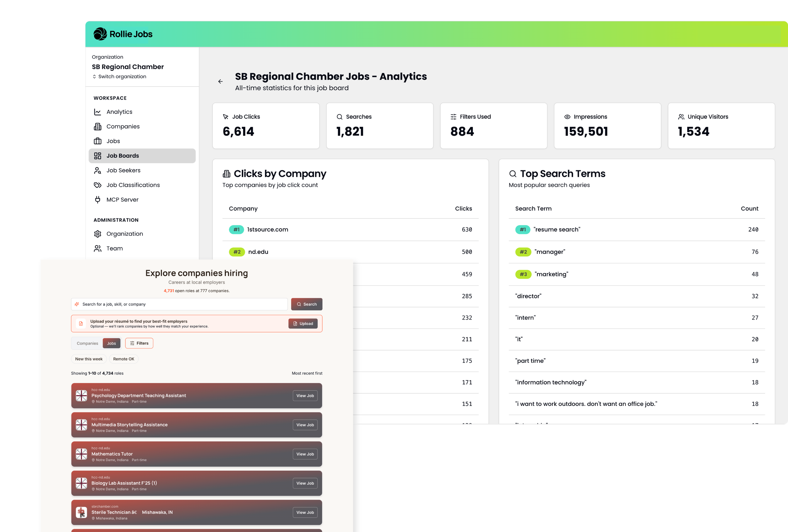
Task: Toggle the New this week filter chip
Action: (x=89, y=359)
